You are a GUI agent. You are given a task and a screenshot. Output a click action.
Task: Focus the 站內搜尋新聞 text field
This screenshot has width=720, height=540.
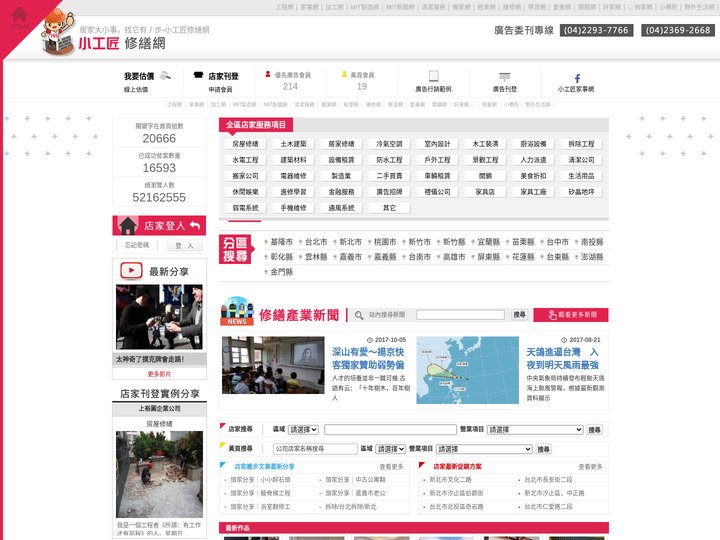tap(461, 315)
